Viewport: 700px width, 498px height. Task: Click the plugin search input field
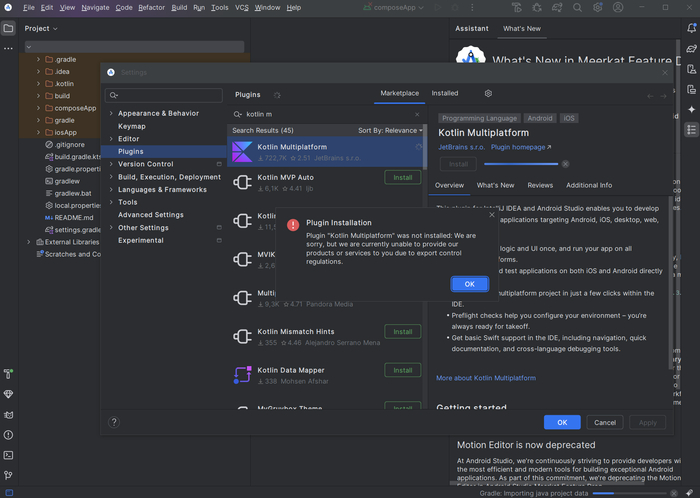point(330,114)
